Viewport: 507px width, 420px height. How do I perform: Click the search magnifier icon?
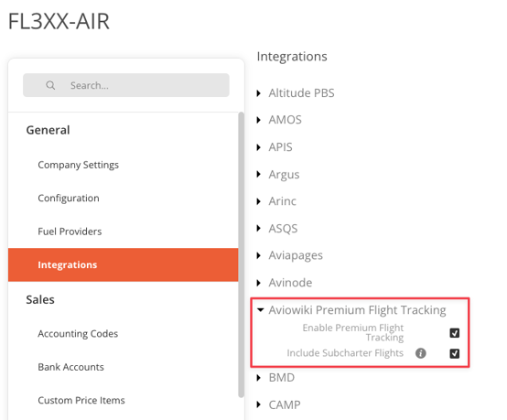pos(50,85)
